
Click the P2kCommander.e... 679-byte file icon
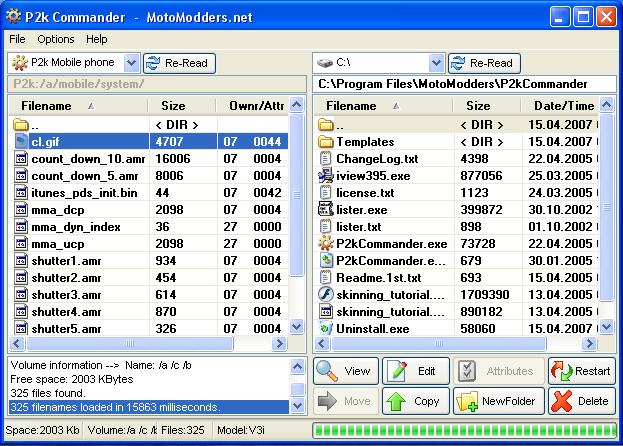pos(325,261)
